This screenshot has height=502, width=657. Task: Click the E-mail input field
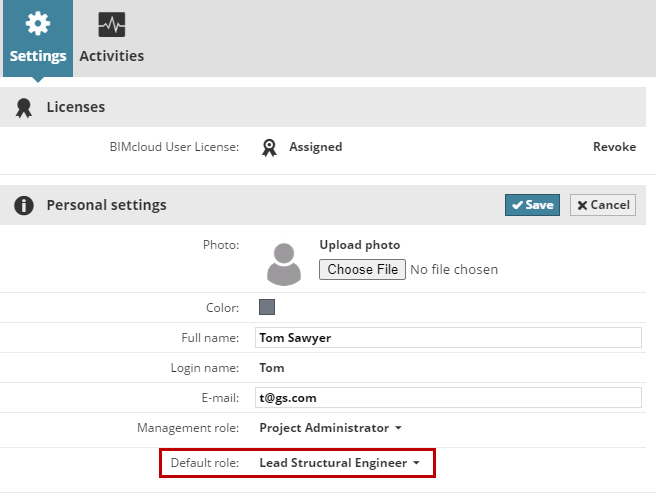(x=447, y=398)
